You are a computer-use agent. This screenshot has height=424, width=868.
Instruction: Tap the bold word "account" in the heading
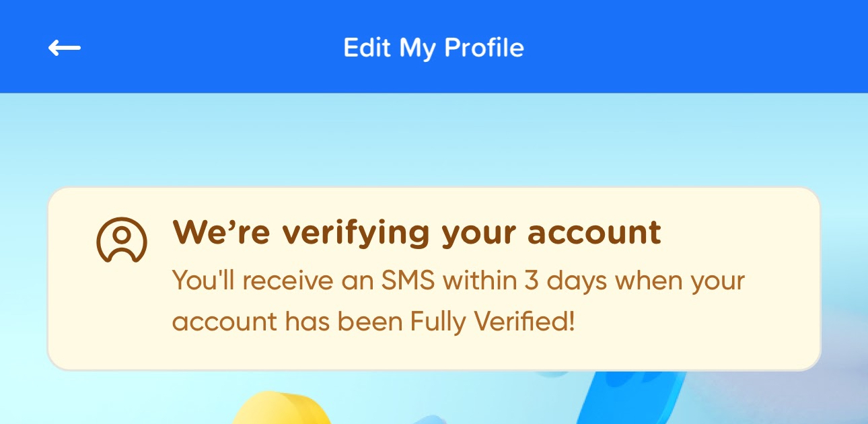coord(594,233)
